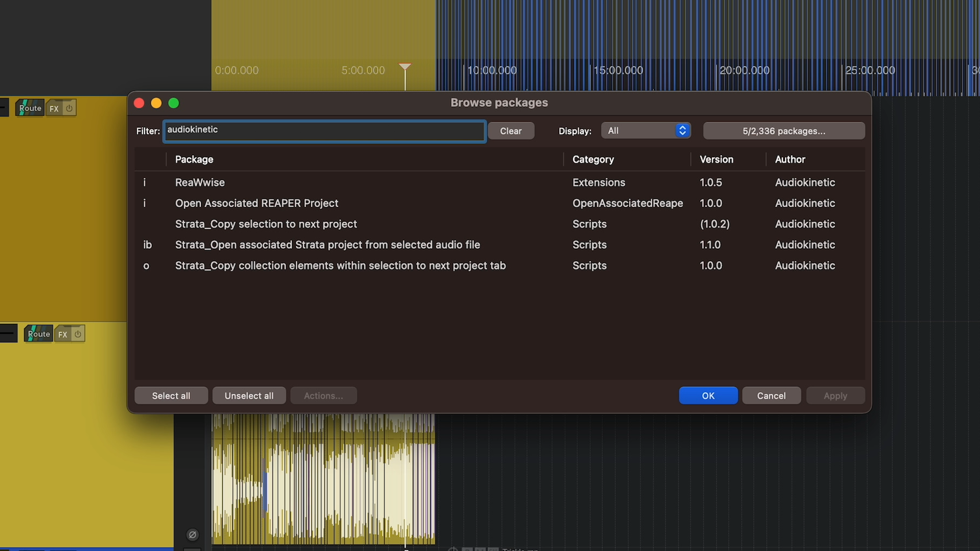The width and height of the screenshot is (980, 551).
Task: Minimize the Browse packages window
Action: [x=156, y=103]
